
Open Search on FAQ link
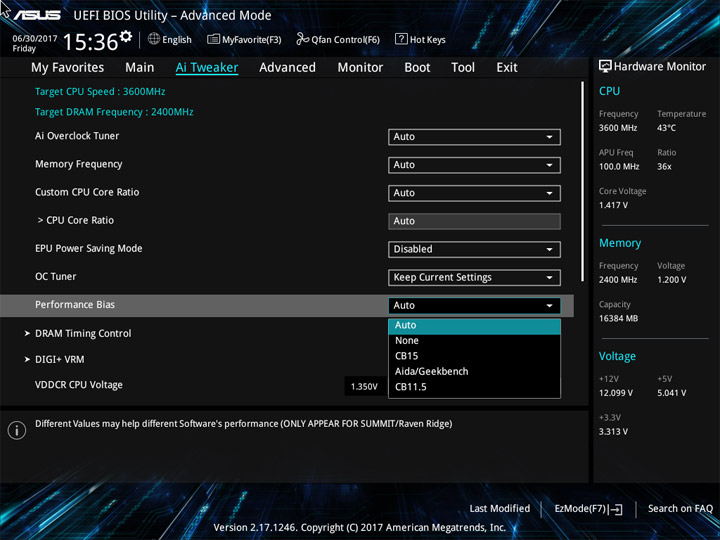pyautogui.click(x=680, y=509)
